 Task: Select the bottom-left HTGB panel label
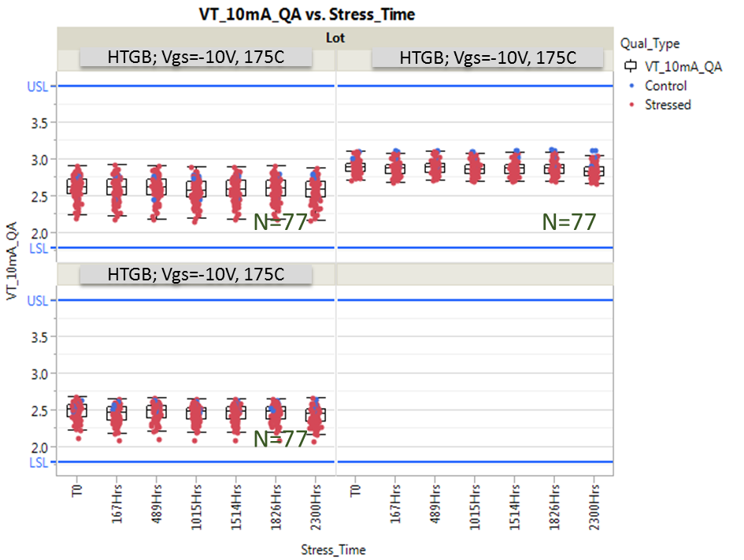(x=198, y=273)
